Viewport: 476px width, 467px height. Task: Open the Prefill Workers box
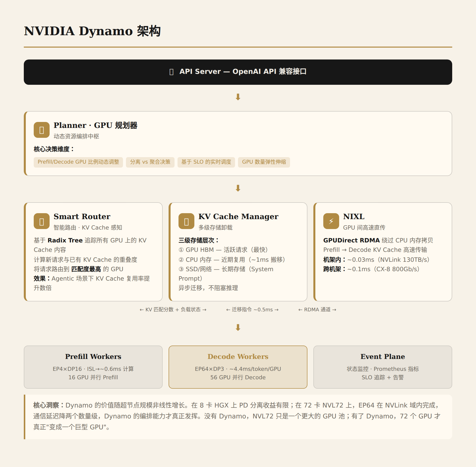(x=93, y=367)
